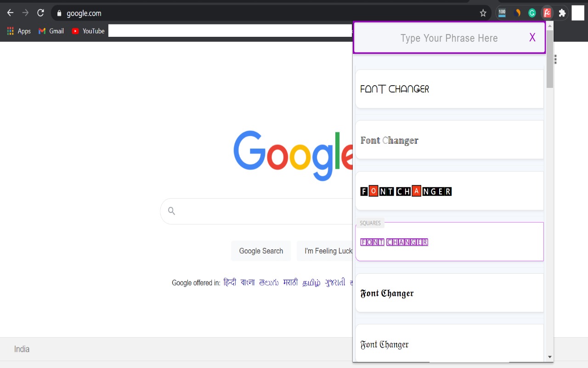This screenshot has width=588, height=368.
Task: Select the SQUARES font style preview
Action: pos(449,241)
